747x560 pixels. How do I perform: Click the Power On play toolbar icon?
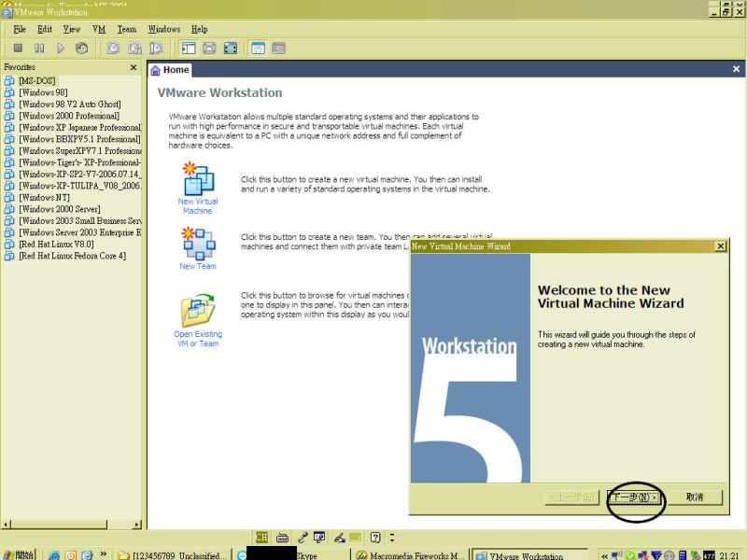(61, 49)
